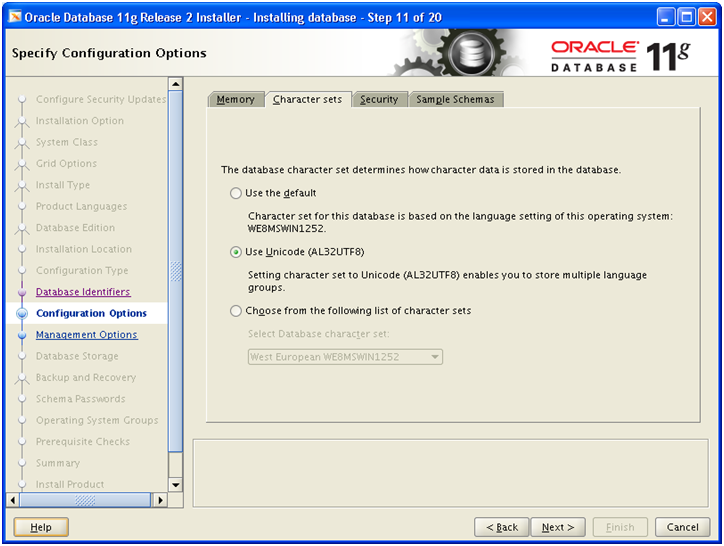Screen dimensions: 724x546
Task: Select the Character sets tab
Action: (307, 99)
